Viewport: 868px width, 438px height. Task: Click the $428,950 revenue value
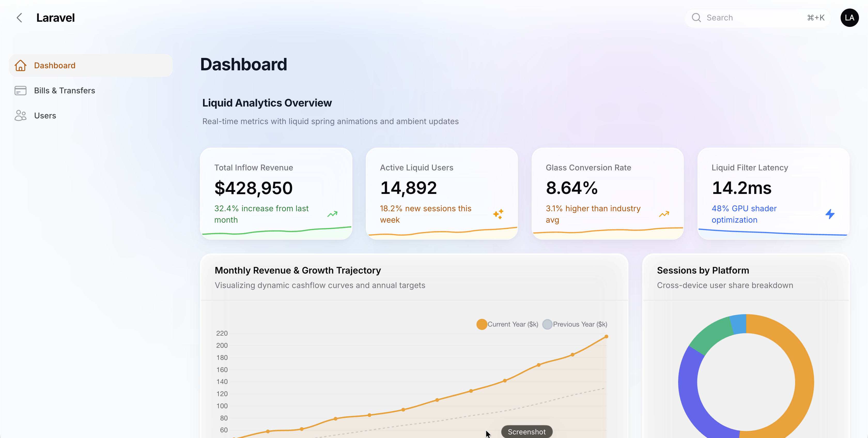coord(253,188)
